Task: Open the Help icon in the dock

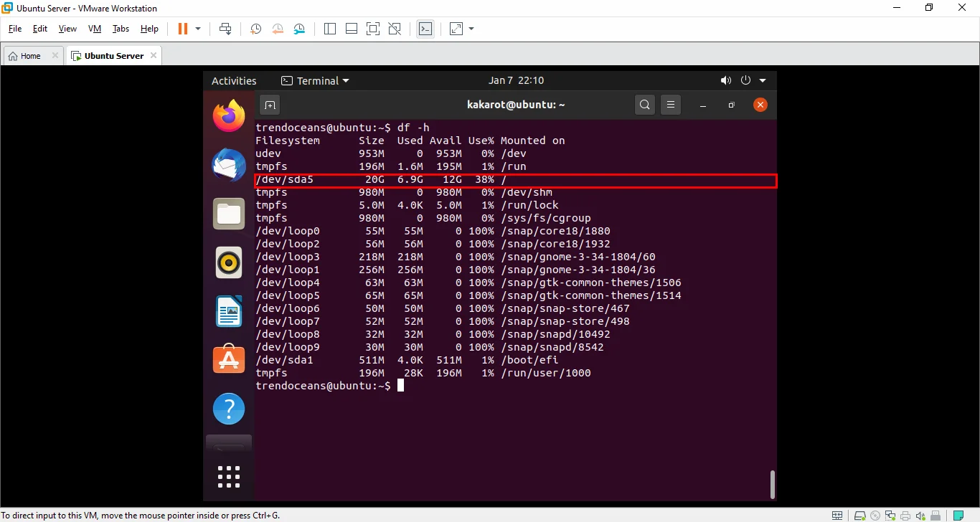Action: pos(229,409)
